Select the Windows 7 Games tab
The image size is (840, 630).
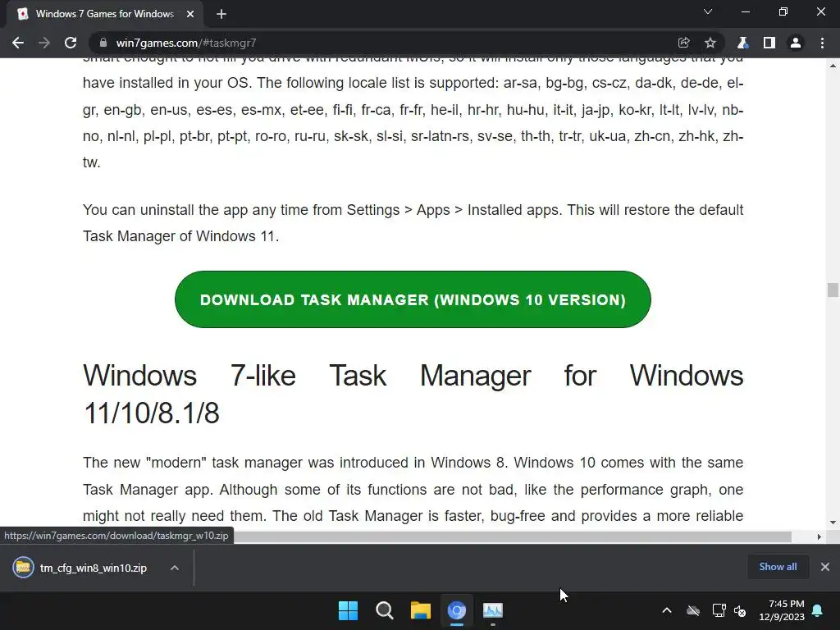pos(105,14)
